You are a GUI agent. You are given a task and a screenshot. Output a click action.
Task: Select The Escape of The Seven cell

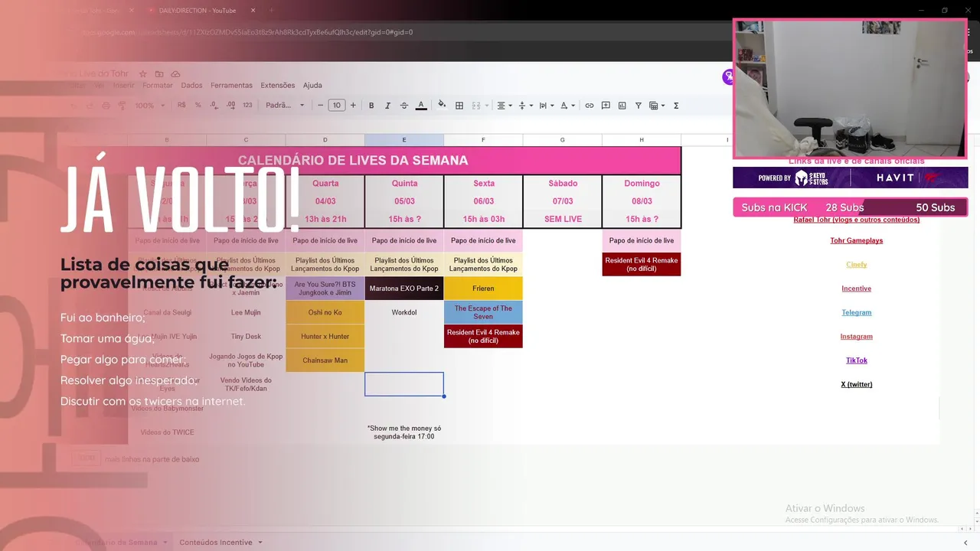pyautogui.click(x=483, y=312)
